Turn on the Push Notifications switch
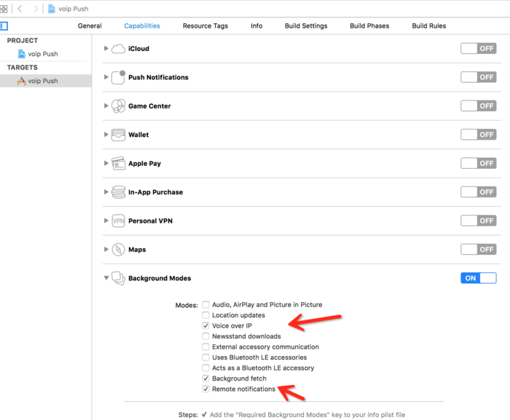The width and height of the screenshot is (510, 420). click(x=479, y=77)
